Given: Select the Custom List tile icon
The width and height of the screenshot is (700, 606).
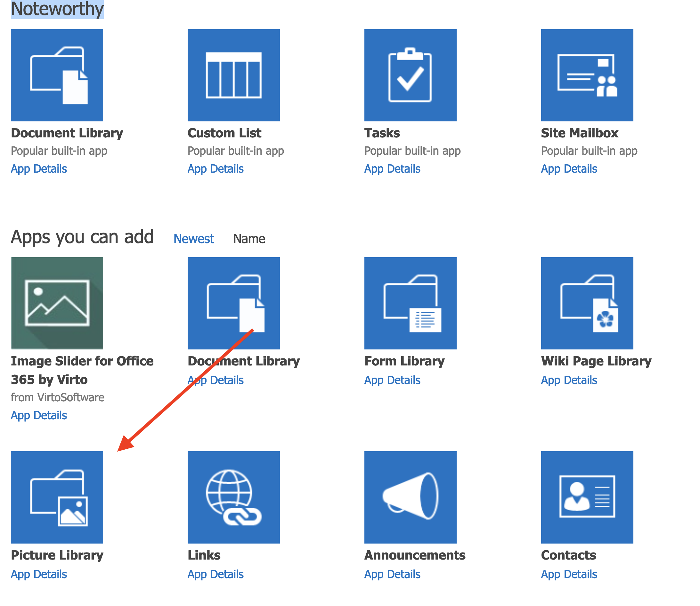Looking at the screenshot, I should click(233, 75).
